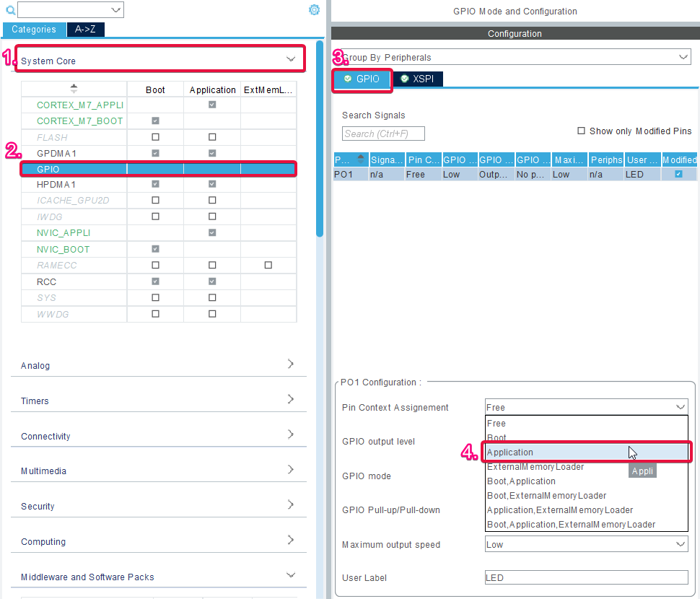Toggle the FLASH Application checkbox
700x599 pixels.
pyautogui.click(x=212, y=137)
